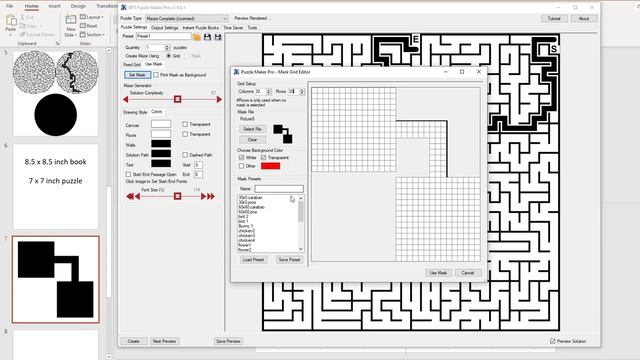
Task: Click down arrow of Mask Presets list scrollbar
Action: (301, 249)
